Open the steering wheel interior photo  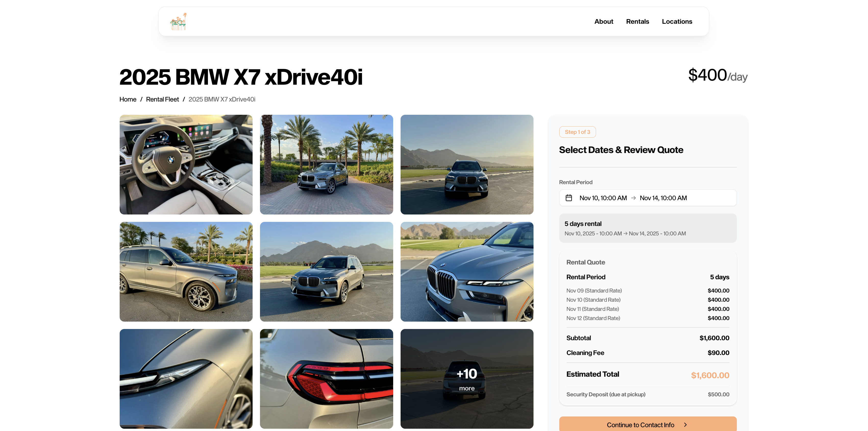[186, 165]
